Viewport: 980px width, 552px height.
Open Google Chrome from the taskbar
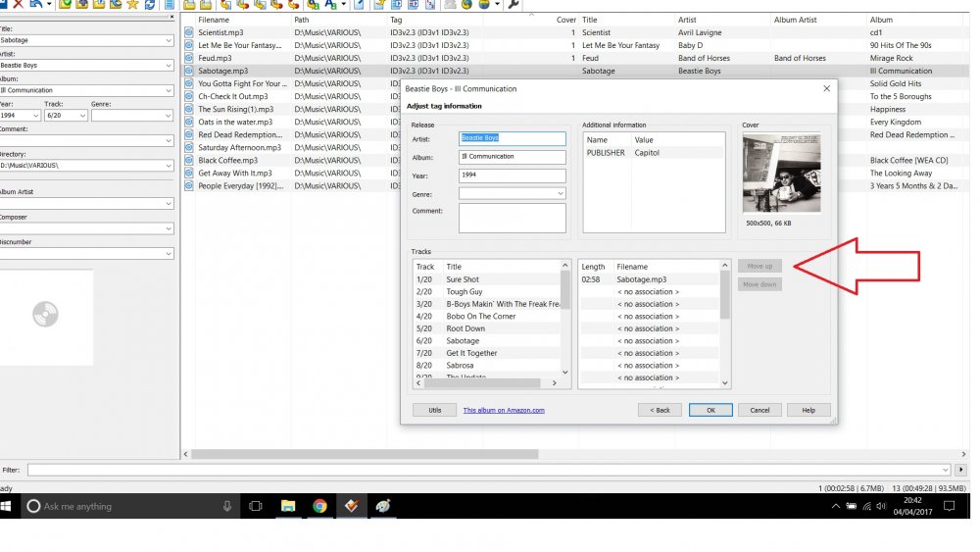[319, 506]
